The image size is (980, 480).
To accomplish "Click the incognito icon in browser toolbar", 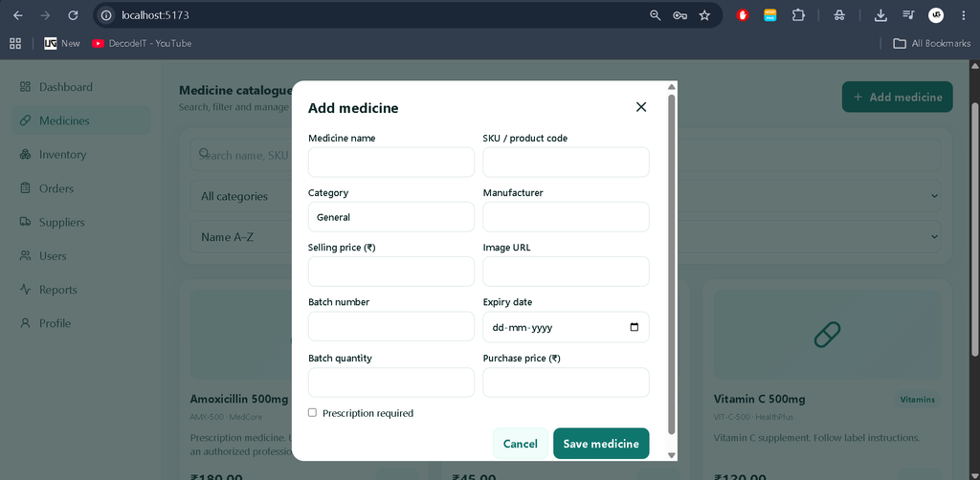I will pos(839,15).
